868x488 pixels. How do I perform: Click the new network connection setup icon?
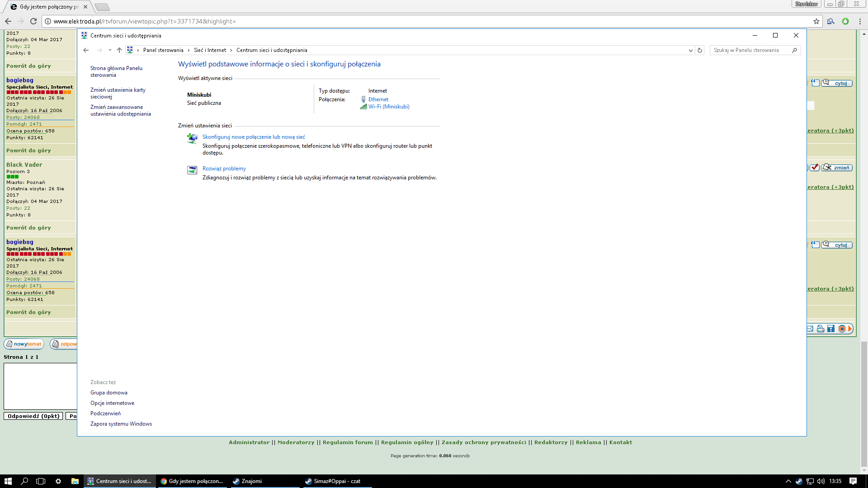pos(192,138)
